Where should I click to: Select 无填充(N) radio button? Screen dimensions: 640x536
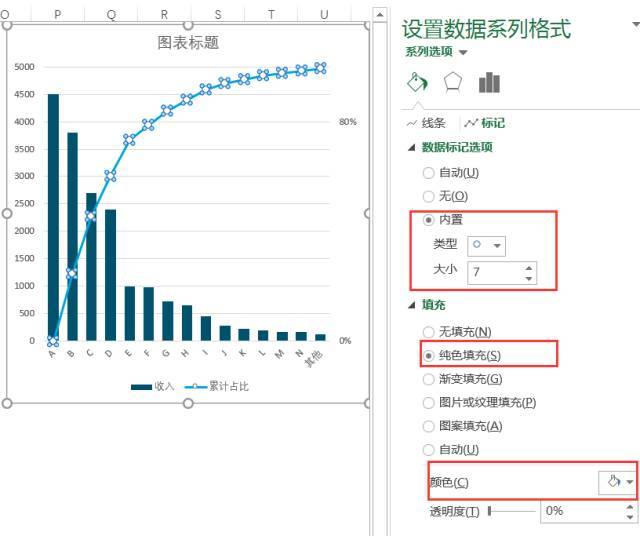(x=428, y=332)
